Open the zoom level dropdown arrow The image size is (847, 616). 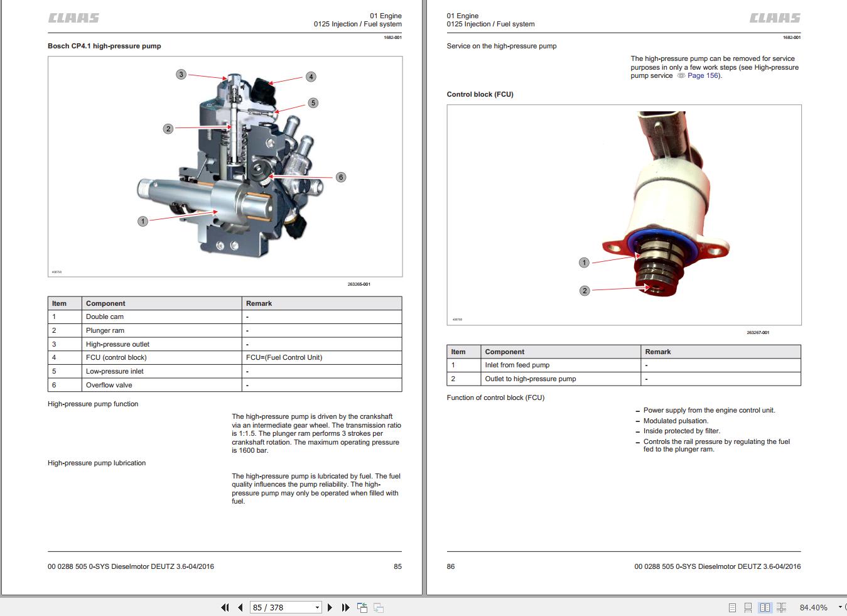click(840, 607)
